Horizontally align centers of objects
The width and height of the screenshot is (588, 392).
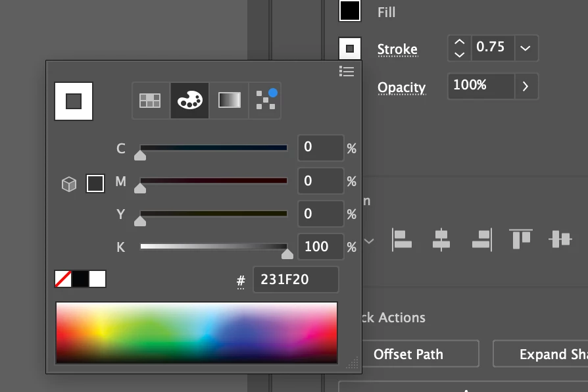click(441, 239)
